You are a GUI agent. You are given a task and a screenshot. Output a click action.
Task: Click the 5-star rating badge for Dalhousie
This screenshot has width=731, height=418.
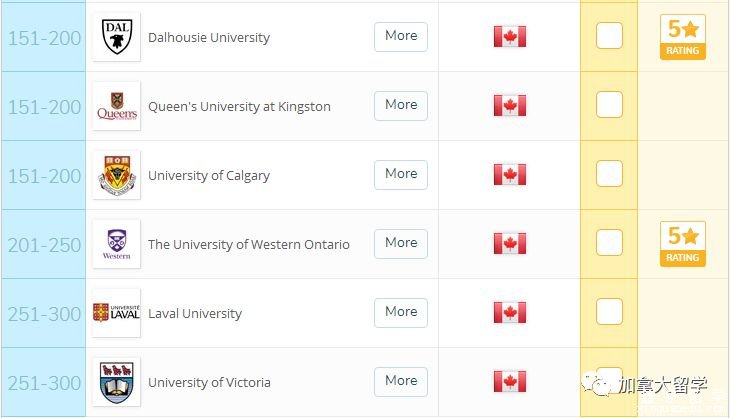[683, 37]
